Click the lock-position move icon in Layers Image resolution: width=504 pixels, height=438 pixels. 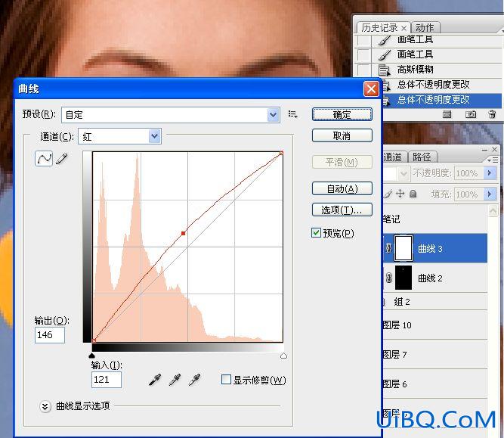[x=400, y=194]
